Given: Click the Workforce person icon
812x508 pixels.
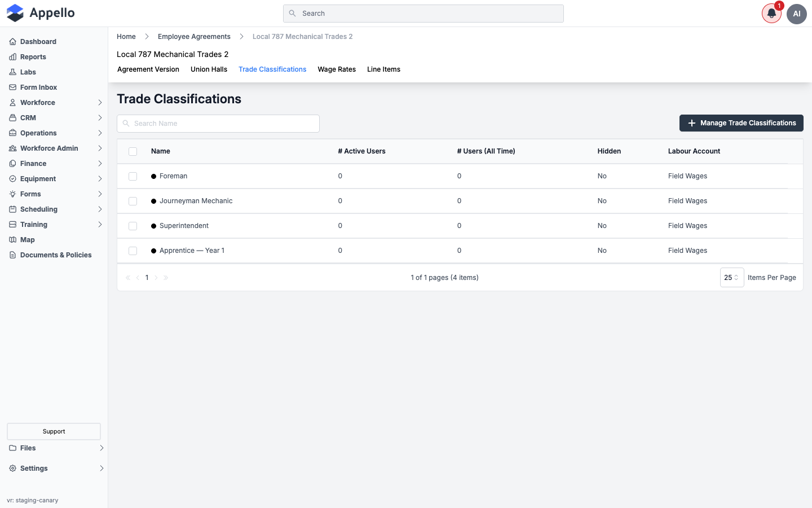Looking at the screenshot, I should coord(12,103).
